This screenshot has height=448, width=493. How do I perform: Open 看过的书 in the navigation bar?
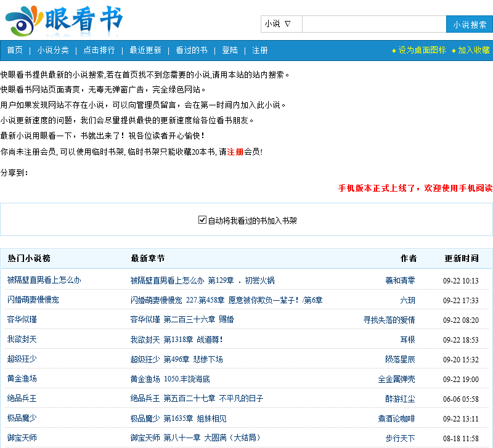coord(192,51)
